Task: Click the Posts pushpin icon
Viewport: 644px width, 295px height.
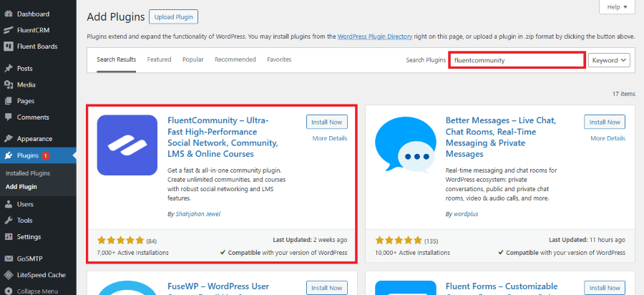Action: click(8, 69)
